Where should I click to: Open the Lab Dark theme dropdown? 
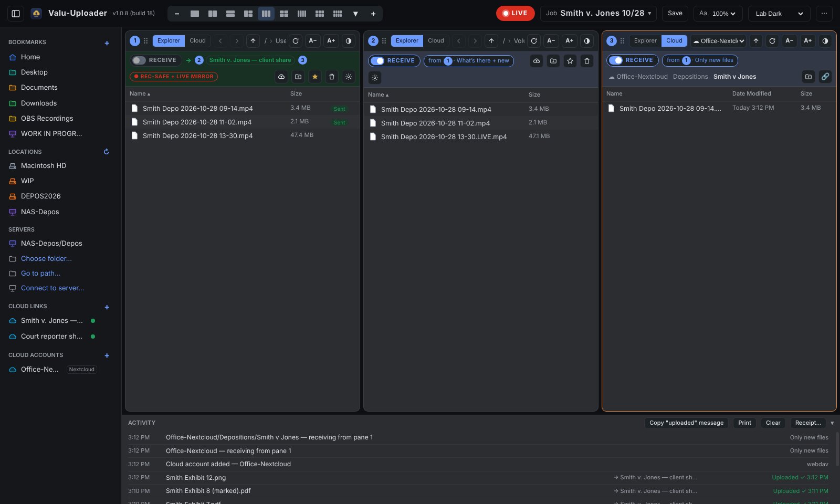click(x=779, y=14)
